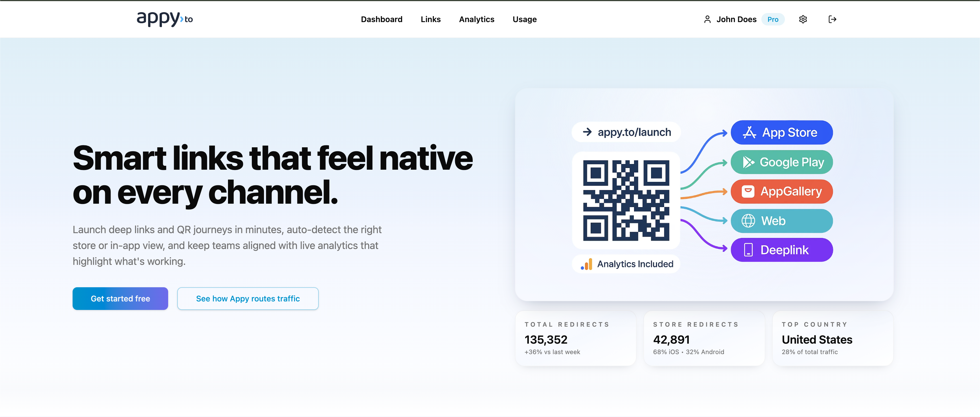
Task: Open the Dashboard nav item
Action: 381,19
